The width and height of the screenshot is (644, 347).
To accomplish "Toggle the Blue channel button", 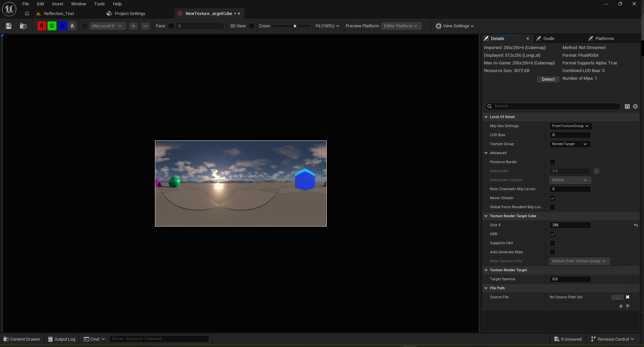I will click(x=62, y=26).
